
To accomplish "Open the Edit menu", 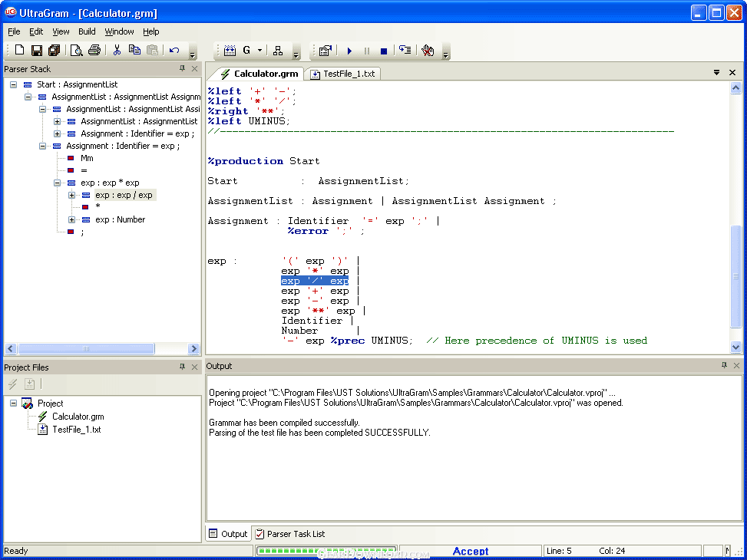I will pos(36,31).
